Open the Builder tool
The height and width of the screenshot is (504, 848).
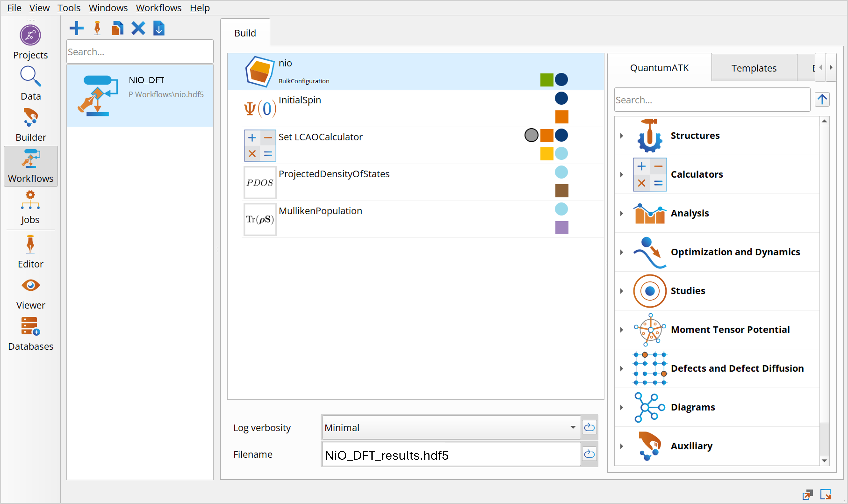click(31, 124)
